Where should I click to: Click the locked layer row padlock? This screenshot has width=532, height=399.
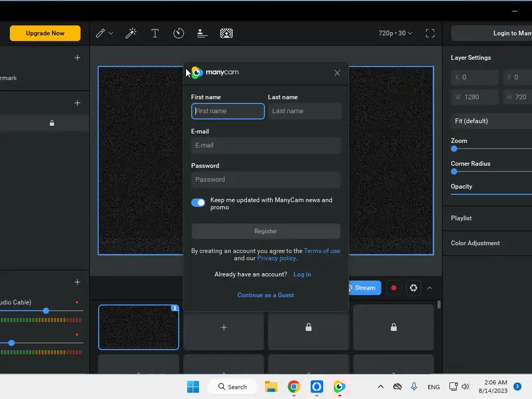coord(52,123)
